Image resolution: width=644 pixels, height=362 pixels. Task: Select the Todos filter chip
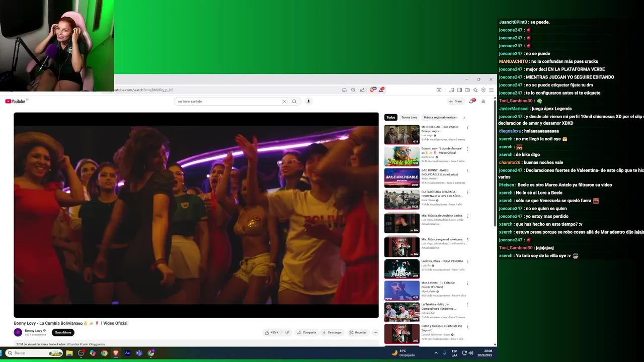pyautogui.click(x=391, y=117)
